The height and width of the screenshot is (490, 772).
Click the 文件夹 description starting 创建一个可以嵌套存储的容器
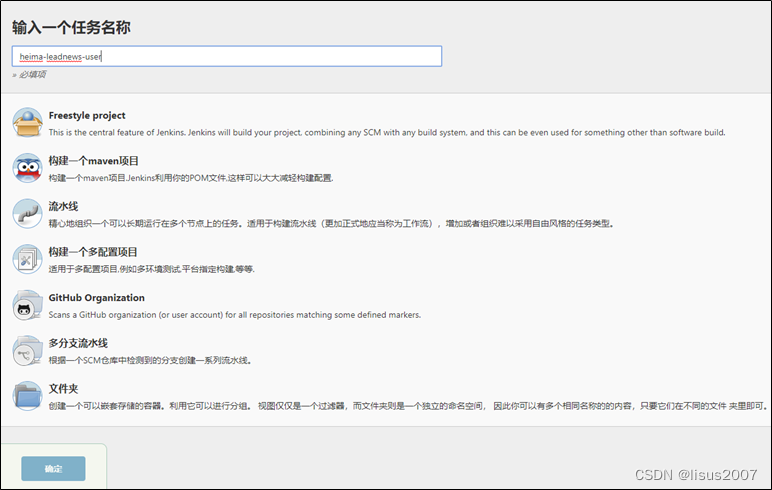pos(408,406)
